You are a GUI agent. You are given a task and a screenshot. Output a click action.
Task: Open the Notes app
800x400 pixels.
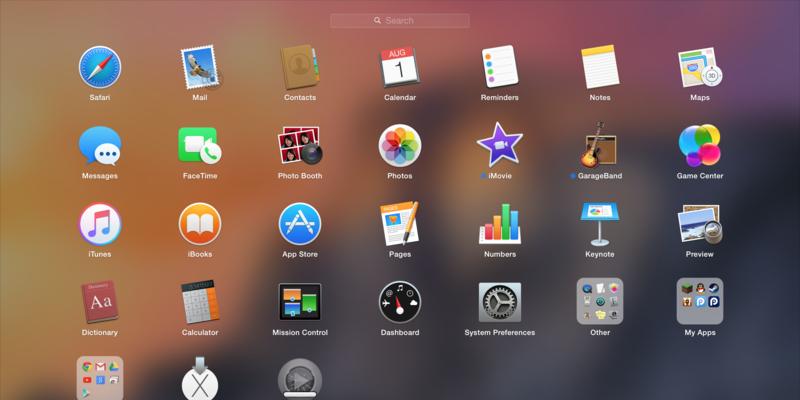click(x=600, y=67)
